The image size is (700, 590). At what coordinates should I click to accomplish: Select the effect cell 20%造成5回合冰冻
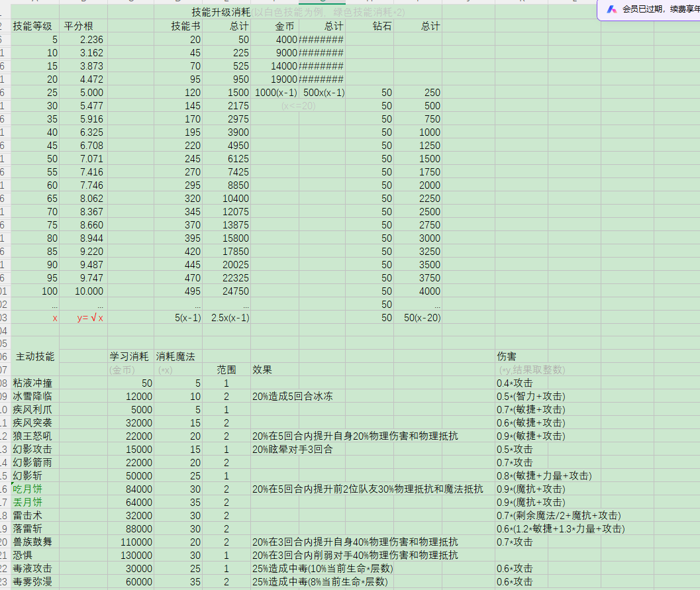[x=293, y=396]
